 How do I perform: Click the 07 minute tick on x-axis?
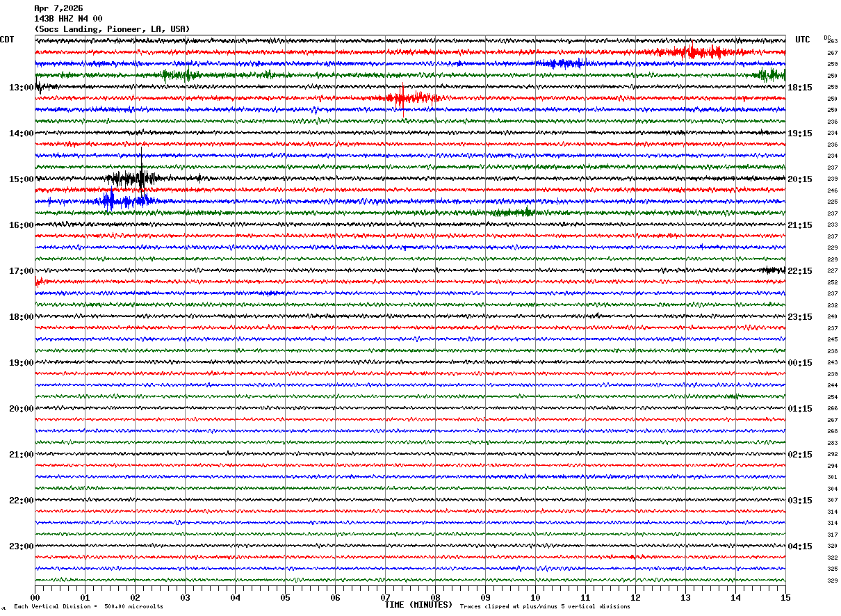[385, 598]
